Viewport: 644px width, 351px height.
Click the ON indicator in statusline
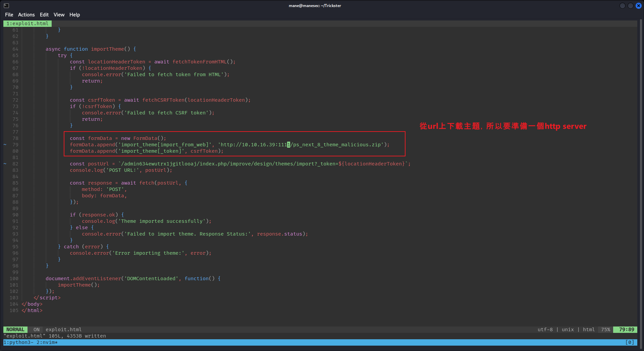[36, 330]
